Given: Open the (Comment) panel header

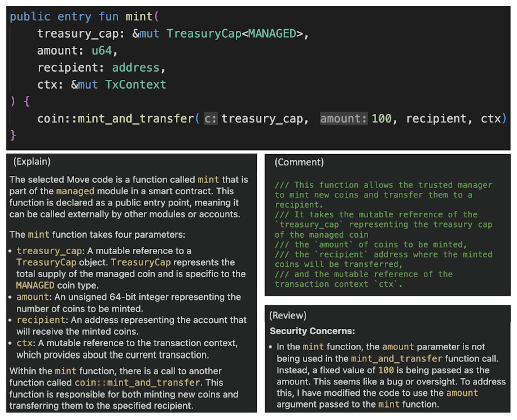Looking at the screenshot, I should pos(299,162).
